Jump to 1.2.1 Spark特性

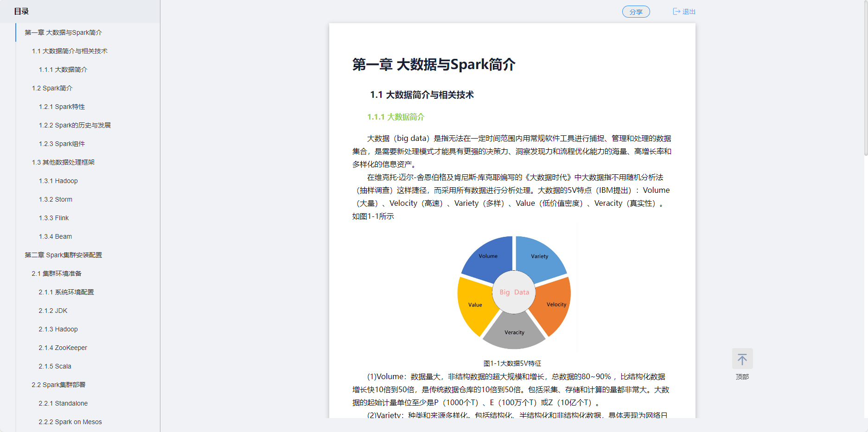[x=62, y=107]
